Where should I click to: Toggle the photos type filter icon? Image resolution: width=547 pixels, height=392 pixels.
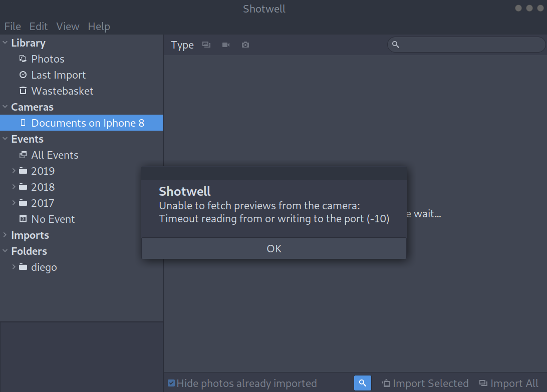point(206,45)
